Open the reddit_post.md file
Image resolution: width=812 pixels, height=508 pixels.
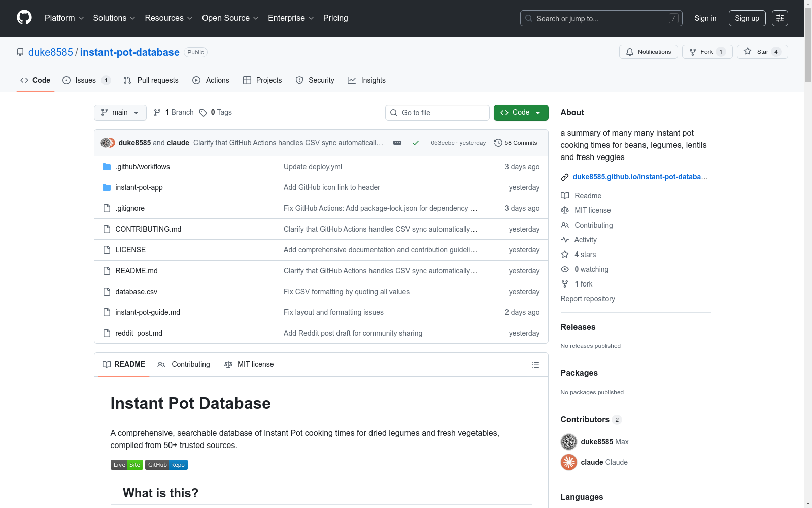(x=139, y=333)
